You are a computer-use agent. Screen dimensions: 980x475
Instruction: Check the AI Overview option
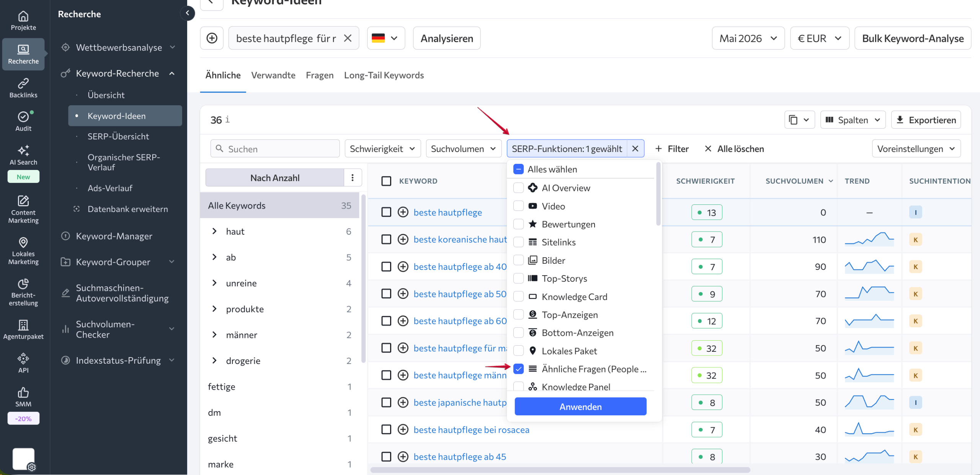(518, 188)
